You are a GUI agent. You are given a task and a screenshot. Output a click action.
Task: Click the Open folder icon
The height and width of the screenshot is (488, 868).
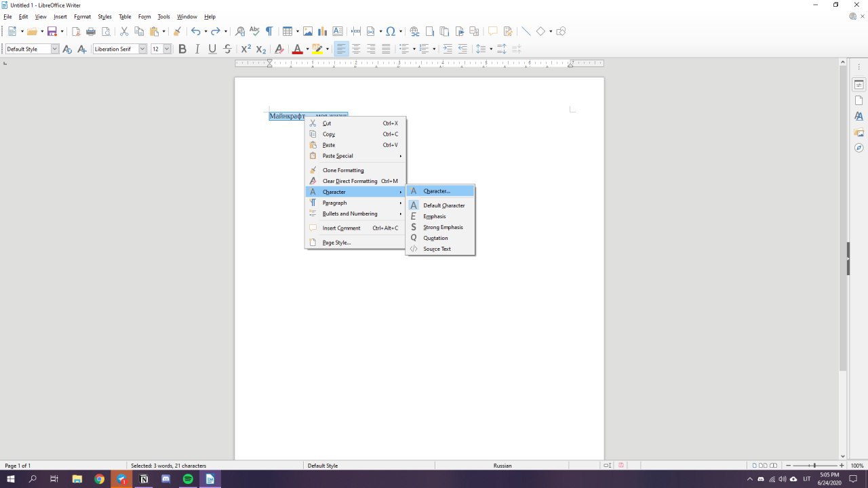click(31, 31)
